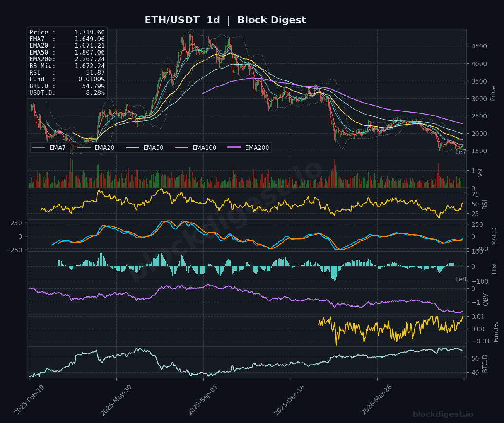Select the EMA100 label in the legend
This screenshot has width=504, height=423.
pyautogui.click(x=204, y=147)
